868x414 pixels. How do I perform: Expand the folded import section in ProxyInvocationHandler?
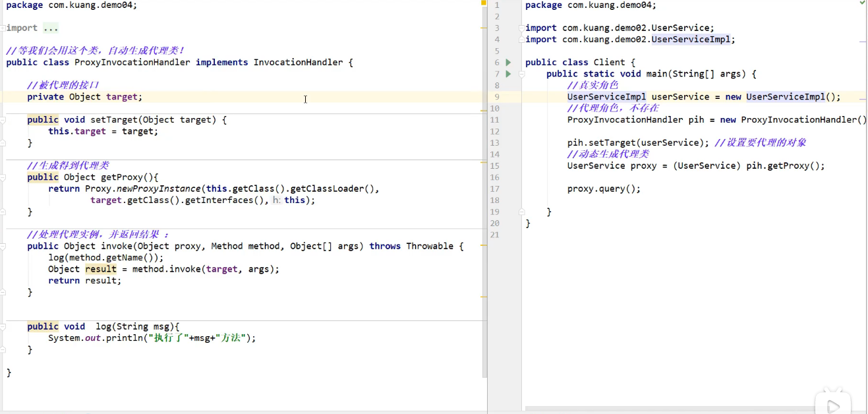click(3, 28)
